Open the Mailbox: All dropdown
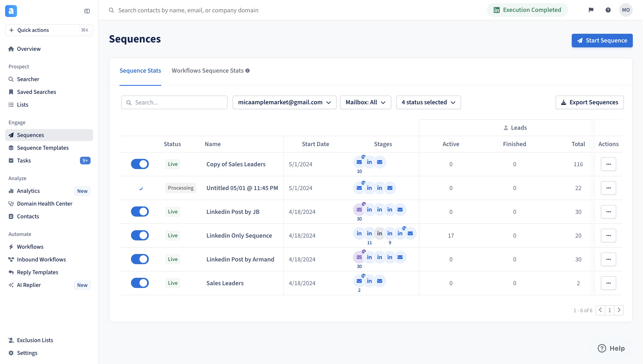Image resolution: width=643 pixels, height=364 pixels. click(365, 102)
